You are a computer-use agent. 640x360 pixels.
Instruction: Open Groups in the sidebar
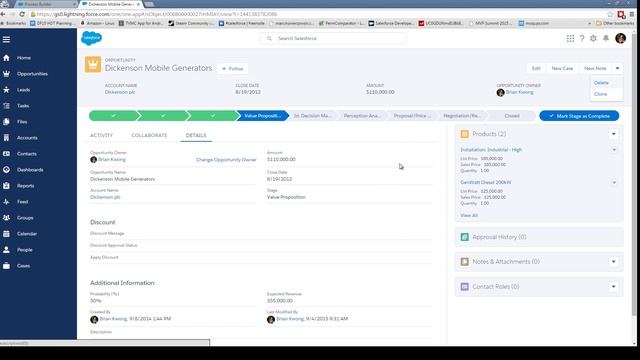click(25, 218)
